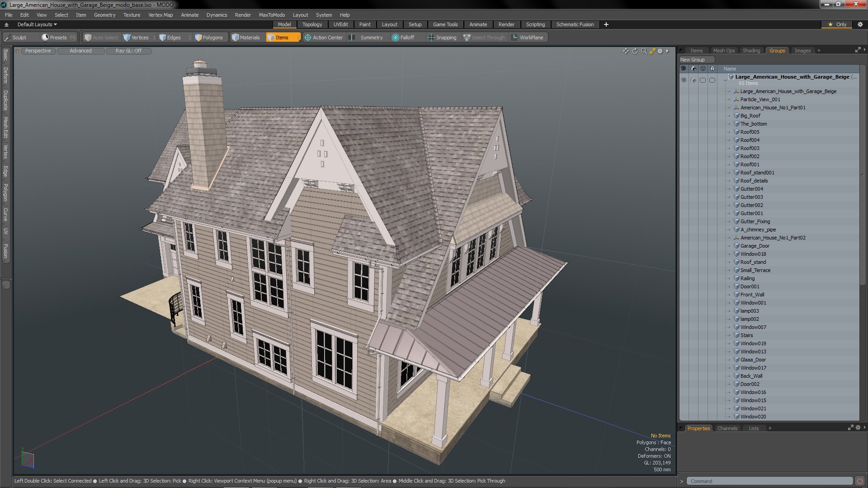The width and height of the screenshot is (868, 488).
Task: Enable the Snapping tool
Action: click(x=442, y=38)
